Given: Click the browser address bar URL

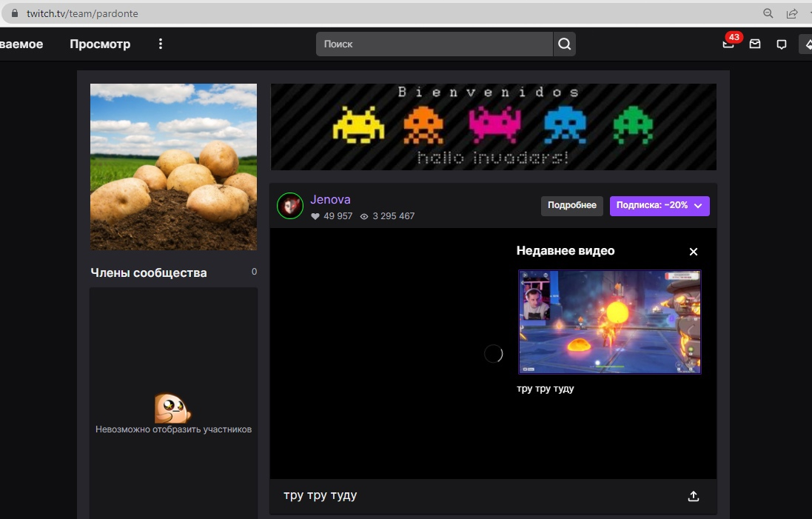Looking at the screenshot, I should click(82, 13).
